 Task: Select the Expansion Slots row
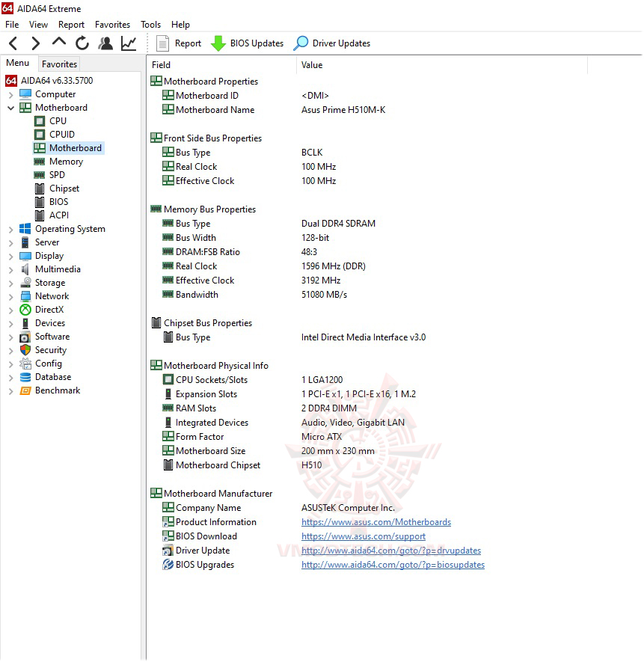pos(289,394)
